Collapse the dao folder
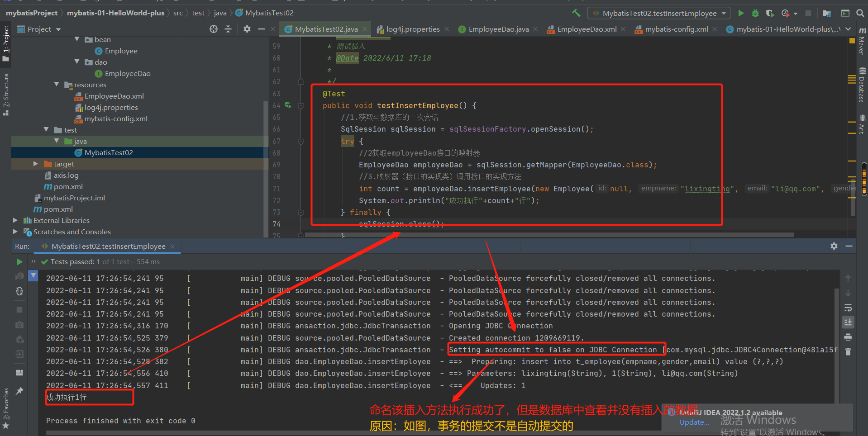This screenshot has width=868, height=436. (x=77, y=62)
